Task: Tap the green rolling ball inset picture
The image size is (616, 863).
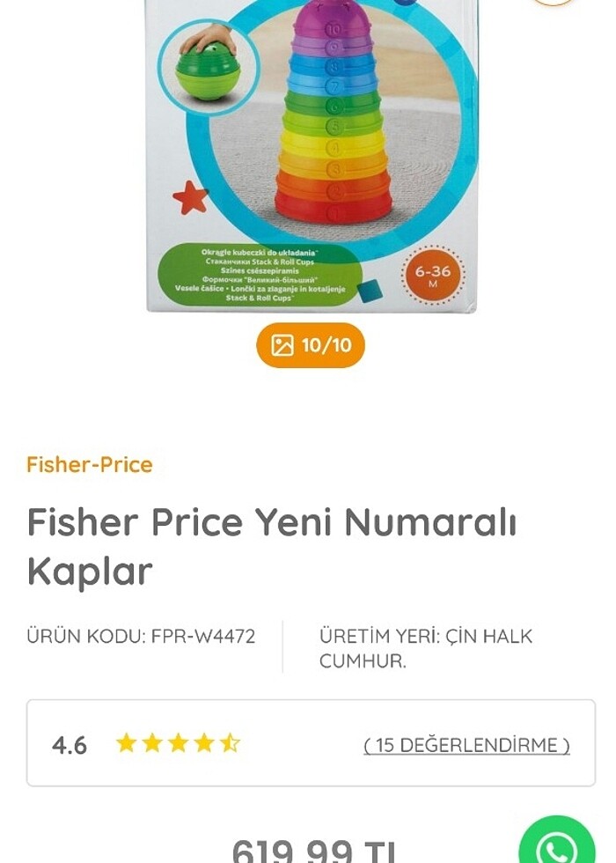Action: click(x=208, y=68)
